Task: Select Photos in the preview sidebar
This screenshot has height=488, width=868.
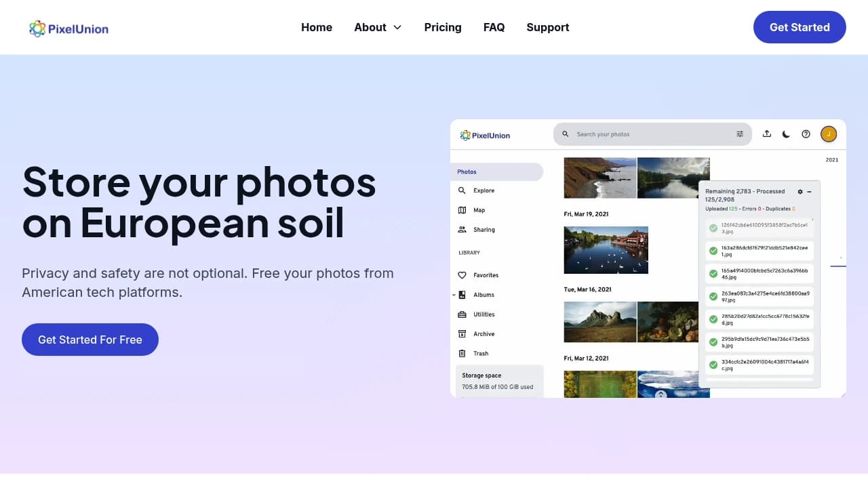Action: click(496, 171)
